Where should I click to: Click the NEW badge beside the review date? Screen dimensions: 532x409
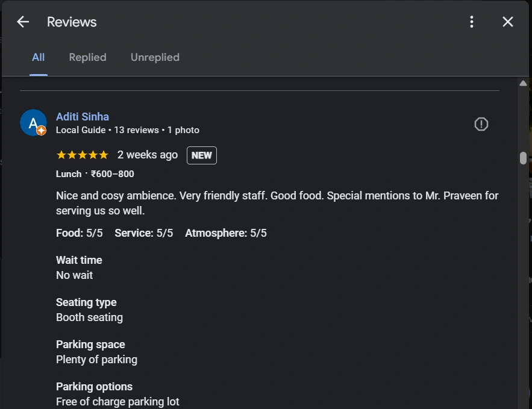click(x=201, y=155)
